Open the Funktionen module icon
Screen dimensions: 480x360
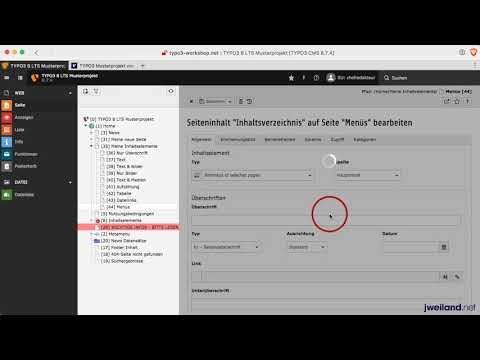pyautogui.click(x=6, y=154)
